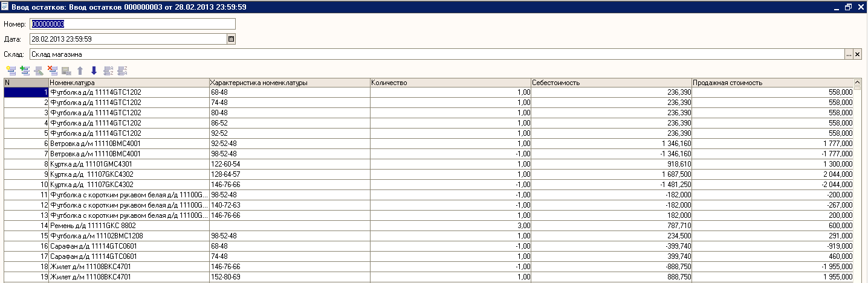868x283 pixels.
Task: Click the edit row pencil icon
Action: tap(39, 71)
